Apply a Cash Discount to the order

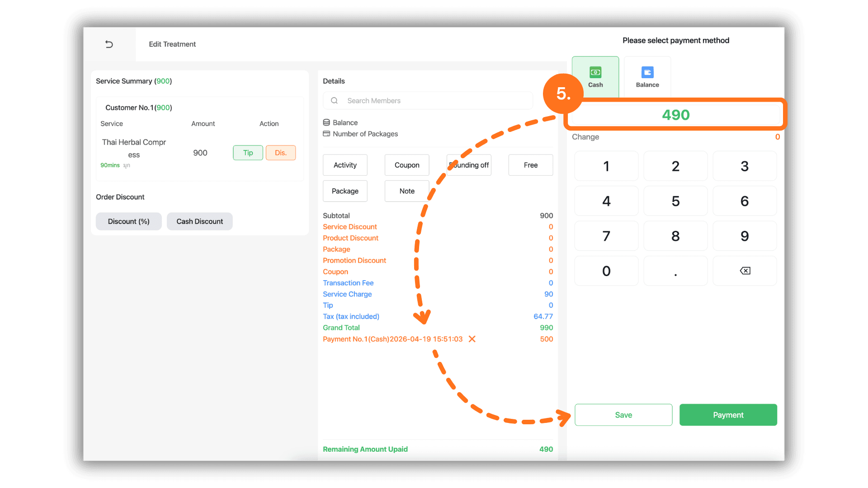(x=199, y=221)
